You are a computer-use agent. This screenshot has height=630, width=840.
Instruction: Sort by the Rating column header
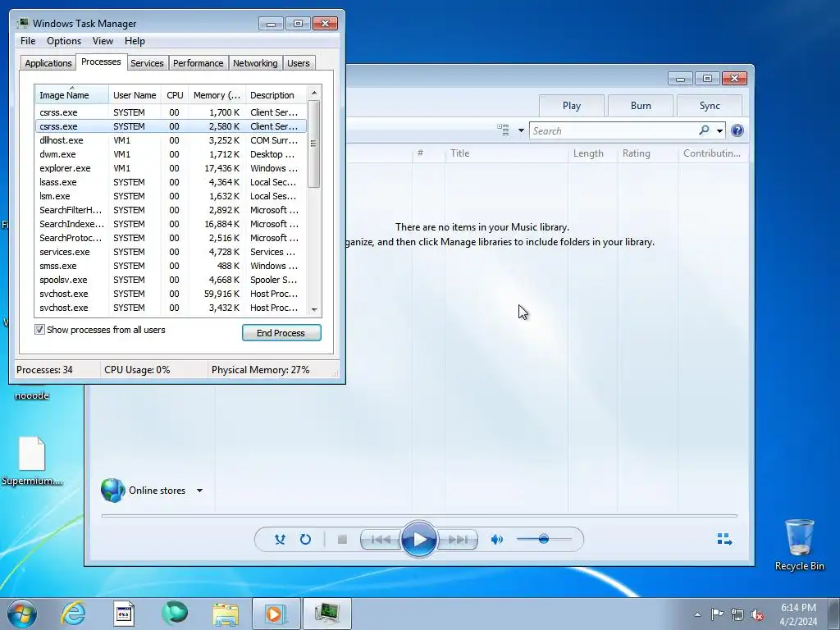[647, 153]
